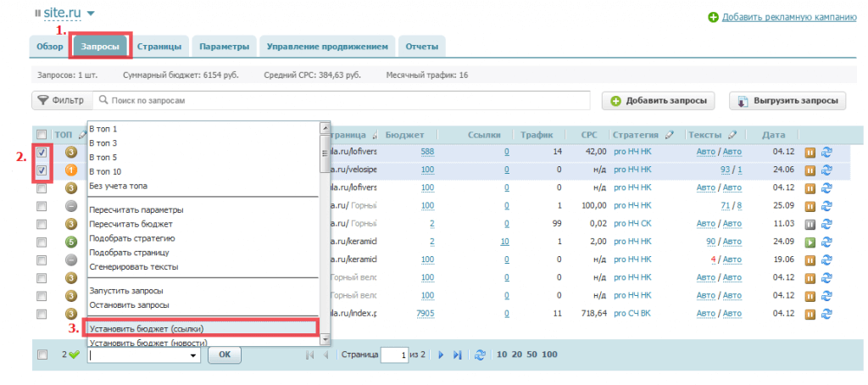Jump to the last page arrow
868x385 pixels.
[457, 355]
